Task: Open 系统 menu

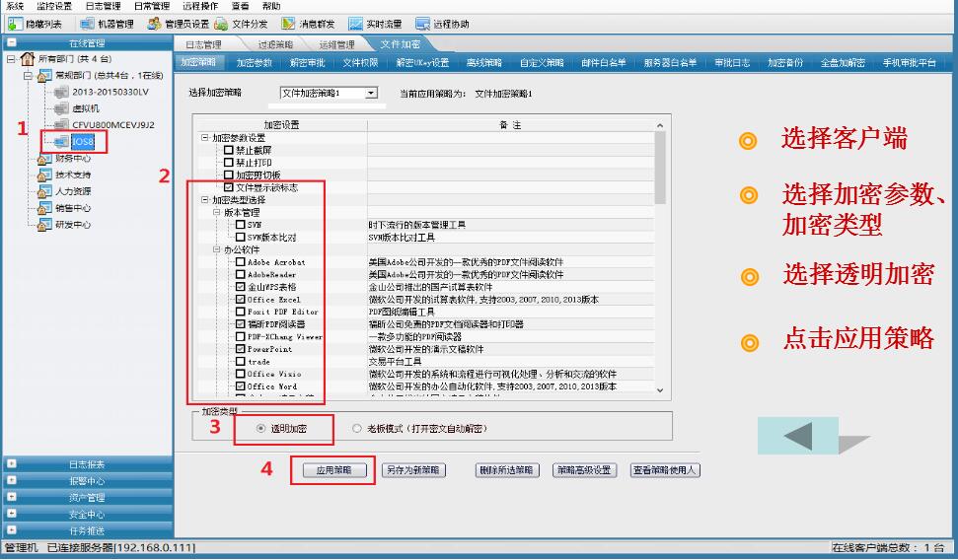Action: (x=15, y=6)
